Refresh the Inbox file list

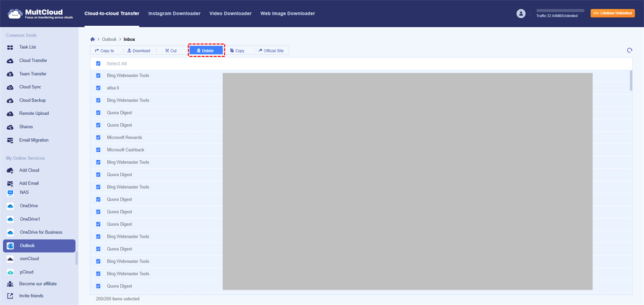[x=630, y=50]
